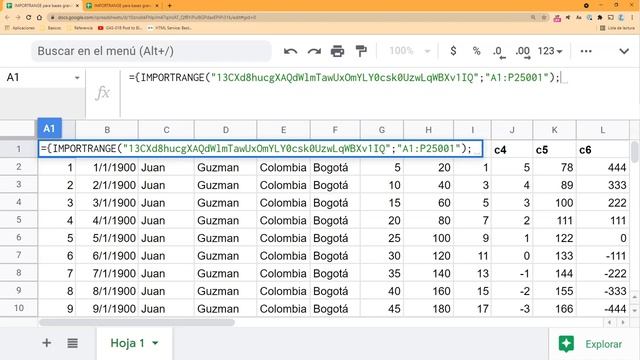640x360 pixels.
Task: Format the cell as percent (%)
Action: (476, 51)
